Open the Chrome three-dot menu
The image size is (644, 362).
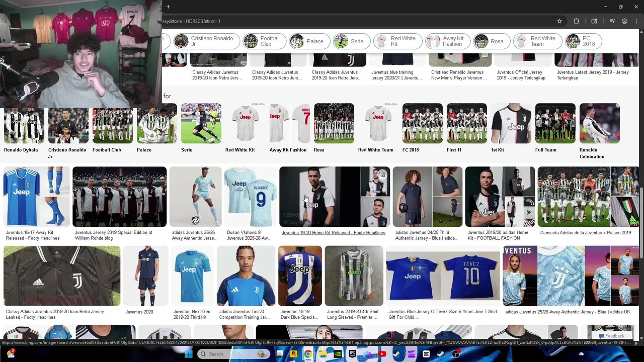click(637, 21)
